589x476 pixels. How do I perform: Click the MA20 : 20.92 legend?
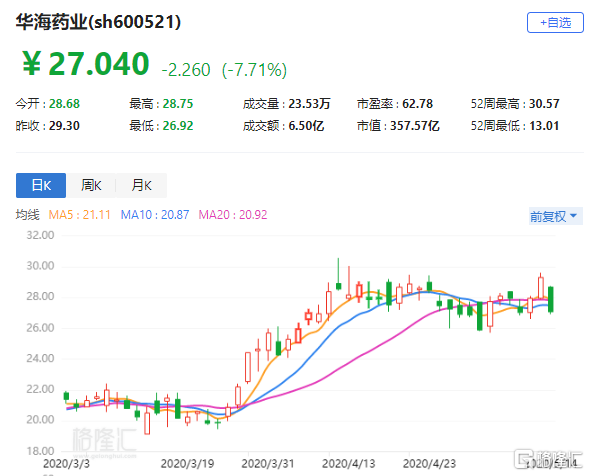tap(233, 215)
